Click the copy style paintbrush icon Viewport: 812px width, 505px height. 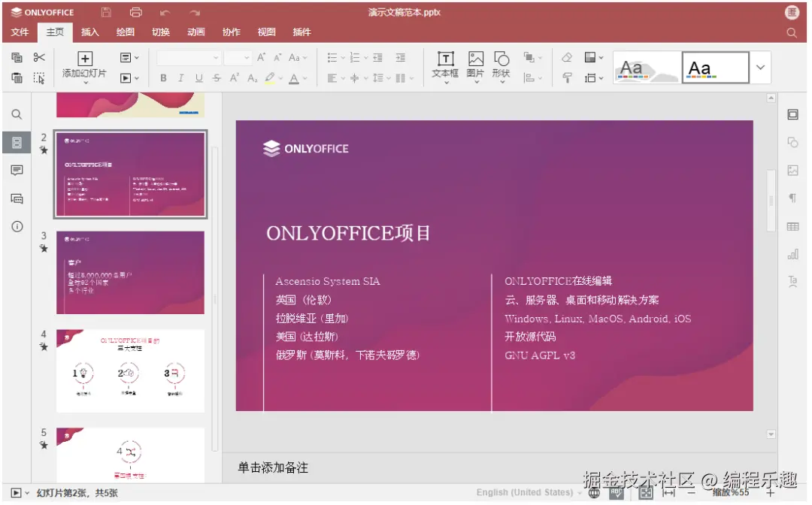coord(567,78)
